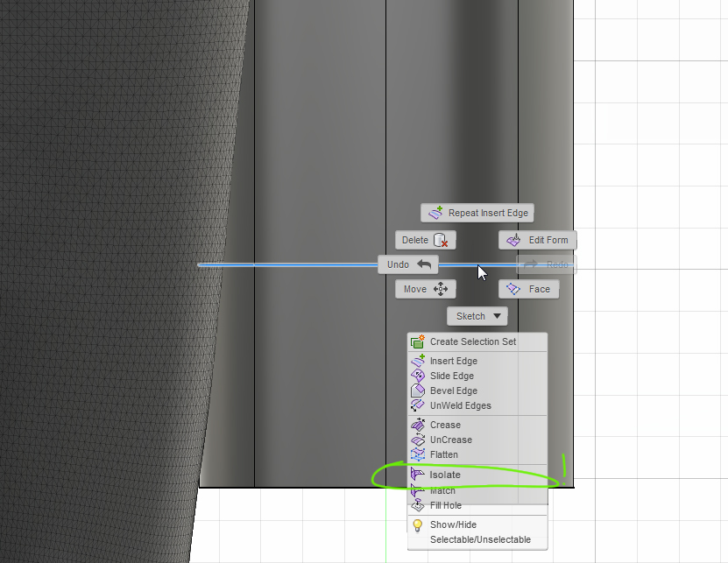
Task: Activate the Slide Edge tool
Action: (x=450, y=375)
